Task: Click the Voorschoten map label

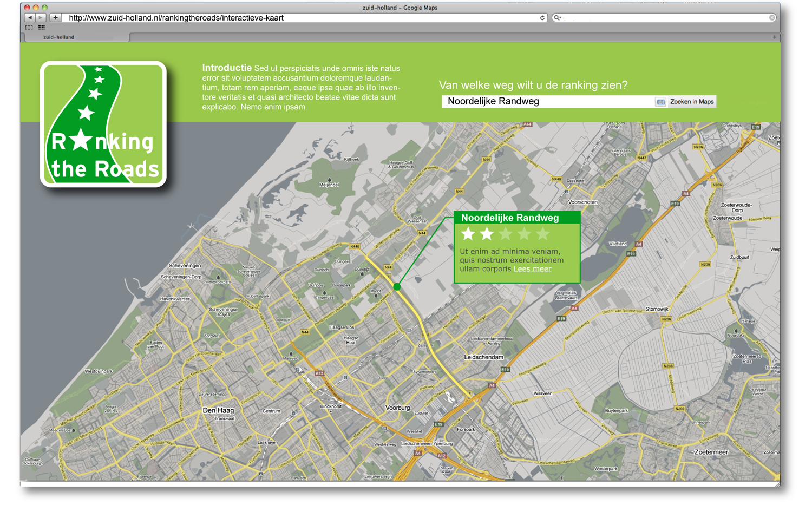Action: (583, 202)
